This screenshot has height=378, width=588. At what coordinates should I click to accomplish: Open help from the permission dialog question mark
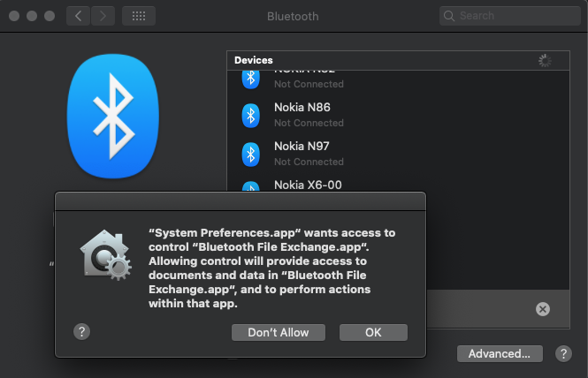point(81,331)
